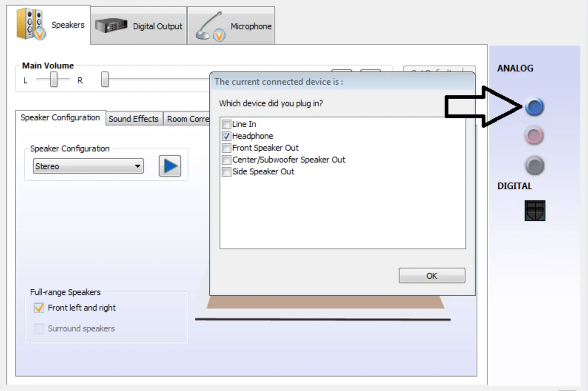Viewport: 588px width, 391px height.
Task: Toggle the Surround speakers checkbox
Action: point(39,328)
